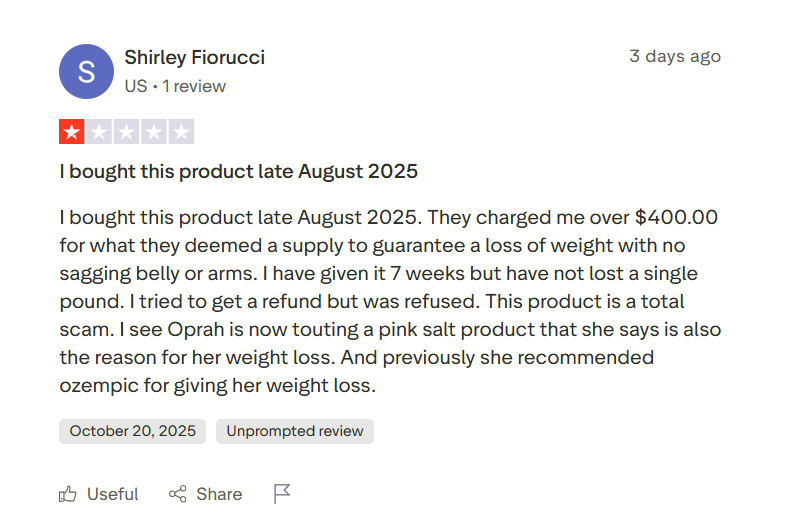794x528 pixels.
Task: Open the purple S avatar profile
Action: pyautogui.click(x=86, y=71)
